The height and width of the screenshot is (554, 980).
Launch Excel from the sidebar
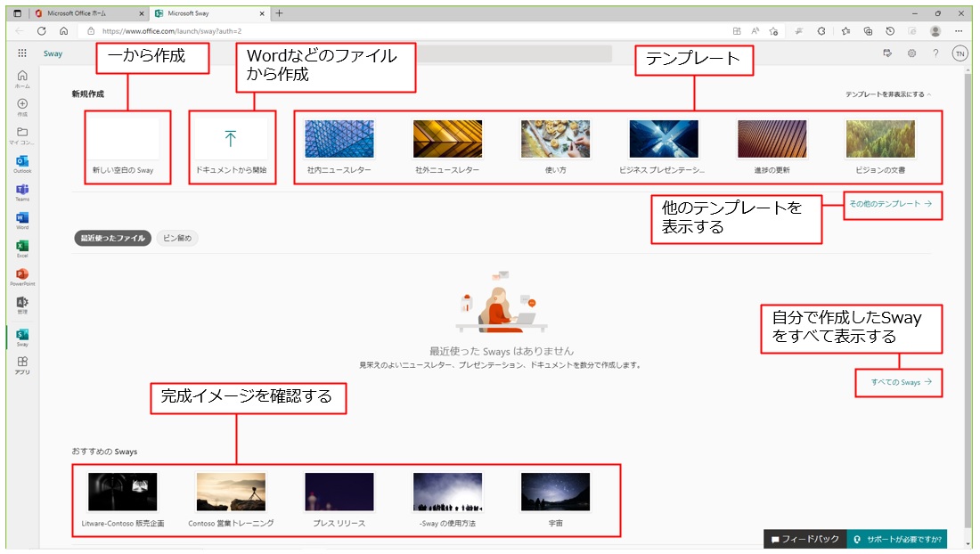[22, 248]
